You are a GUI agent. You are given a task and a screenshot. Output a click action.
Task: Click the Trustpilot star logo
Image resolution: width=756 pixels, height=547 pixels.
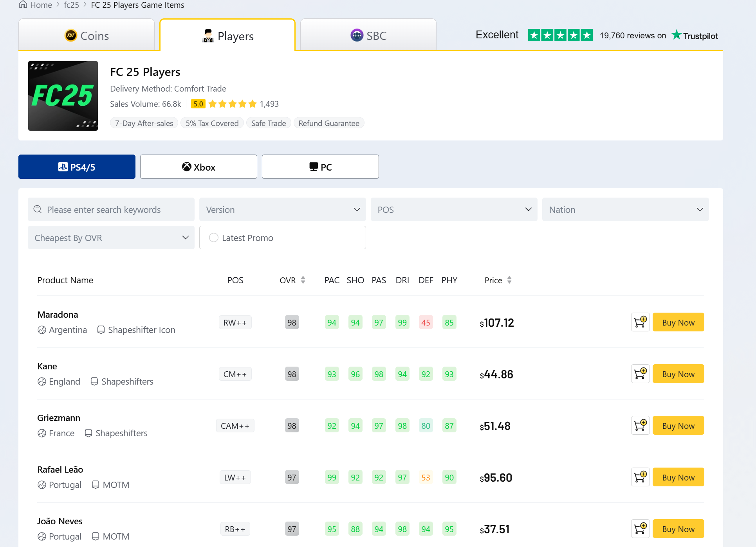tap(676, 35)
